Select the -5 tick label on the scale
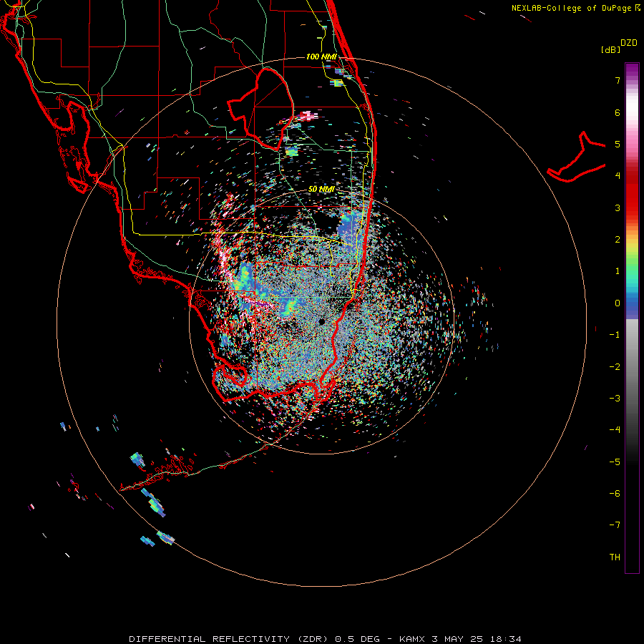This screenshot has height=644, width=644. click(615, 462)
